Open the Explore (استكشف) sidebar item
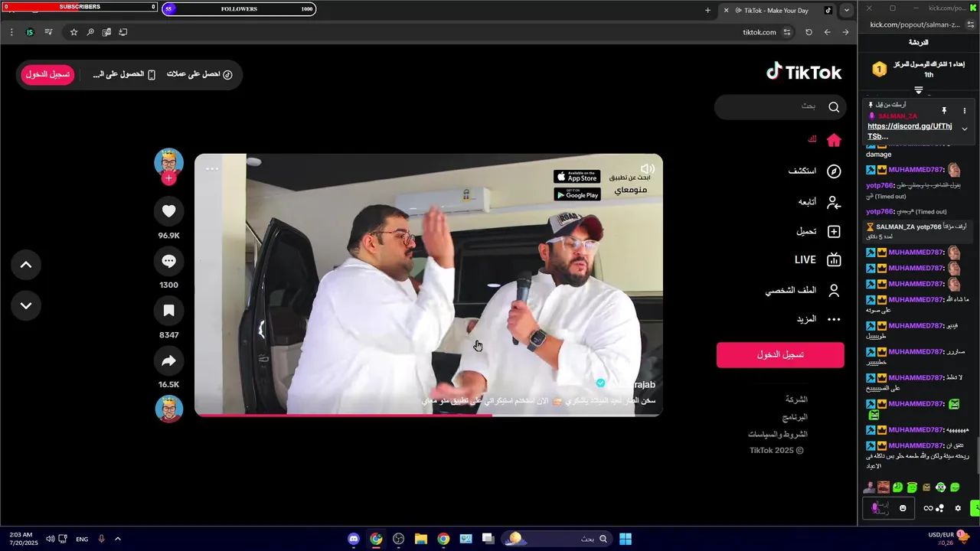This screenshot has width=980, height=551. click(815, 171)
